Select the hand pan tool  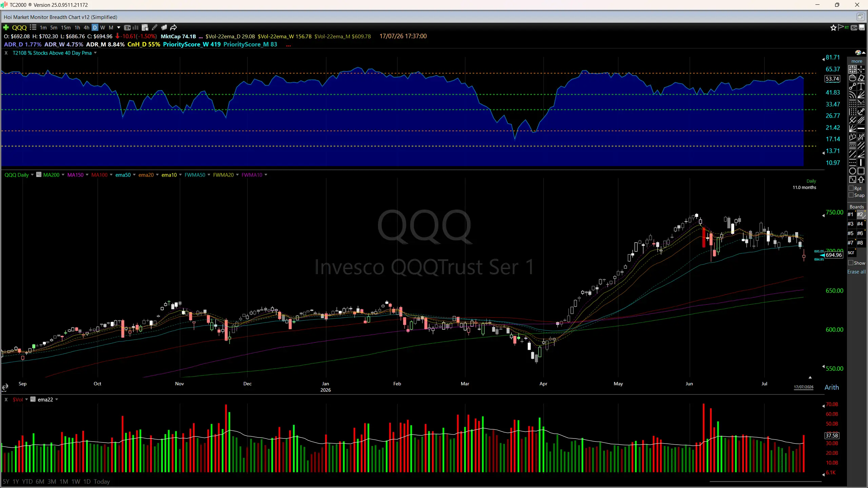852,78
